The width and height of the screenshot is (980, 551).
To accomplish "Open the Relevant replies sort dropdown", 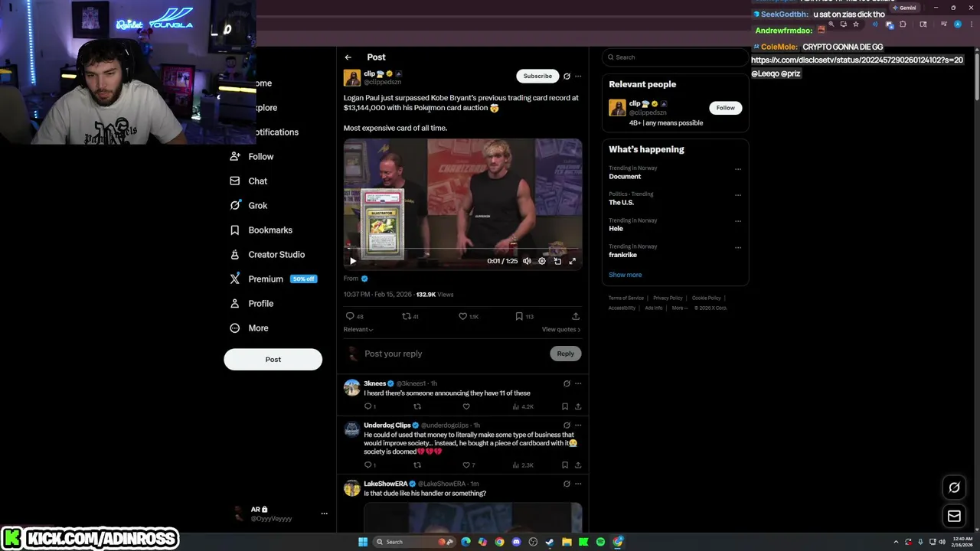I will click(358, 330).
